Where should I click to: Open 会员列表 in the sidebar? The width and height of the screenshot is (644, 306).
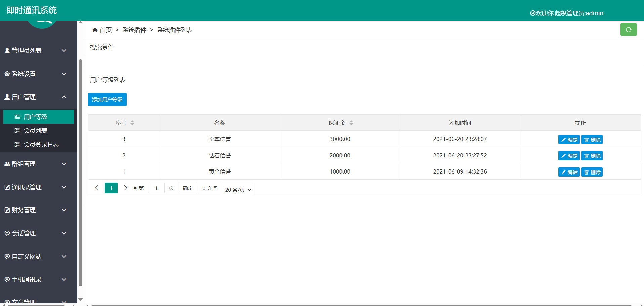pos(35,131)
